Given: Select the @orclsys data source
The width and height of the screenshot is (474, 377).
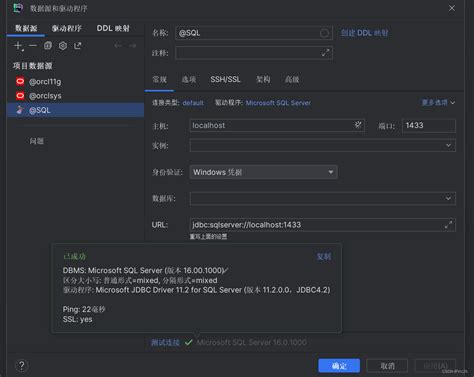Looking at the screenshot, I should [x=75, y=96].
